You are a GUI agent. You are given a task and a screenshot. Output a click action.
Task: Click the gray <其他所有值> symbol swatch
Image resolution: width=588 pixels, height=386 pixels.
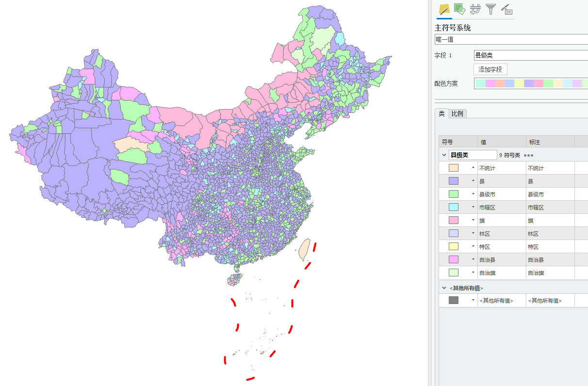(x=454, y=301)
